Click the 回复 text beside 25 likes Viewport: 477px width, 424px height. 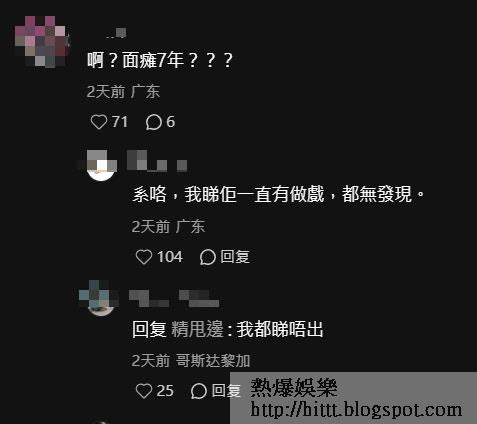(x=226, y=391)
